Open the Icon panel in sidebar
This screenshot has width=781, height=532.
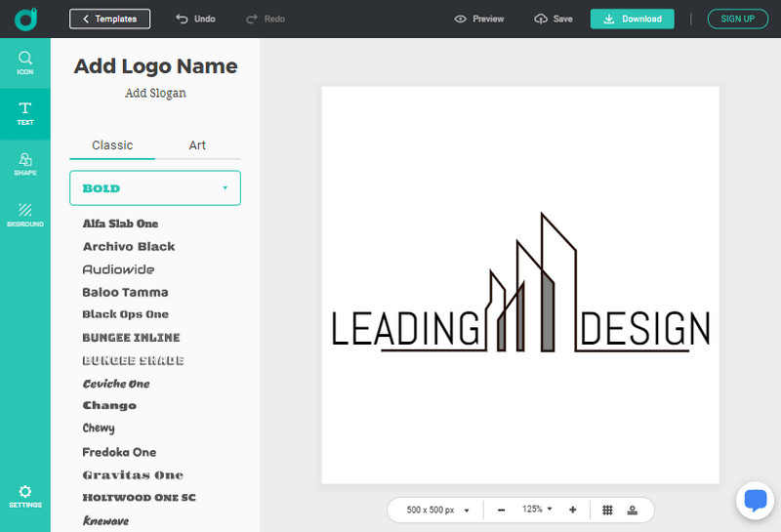(25, 62)
